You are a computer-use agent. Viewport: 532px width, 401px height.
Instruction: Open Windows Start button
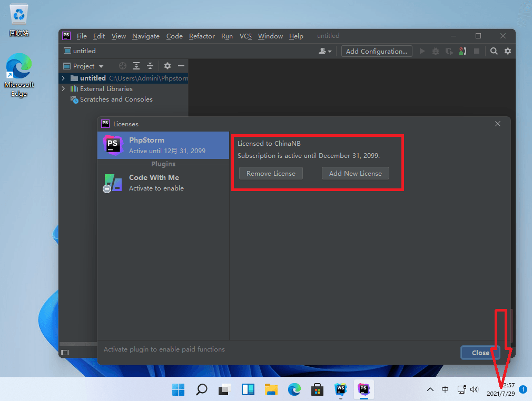(x=178, y=389)
